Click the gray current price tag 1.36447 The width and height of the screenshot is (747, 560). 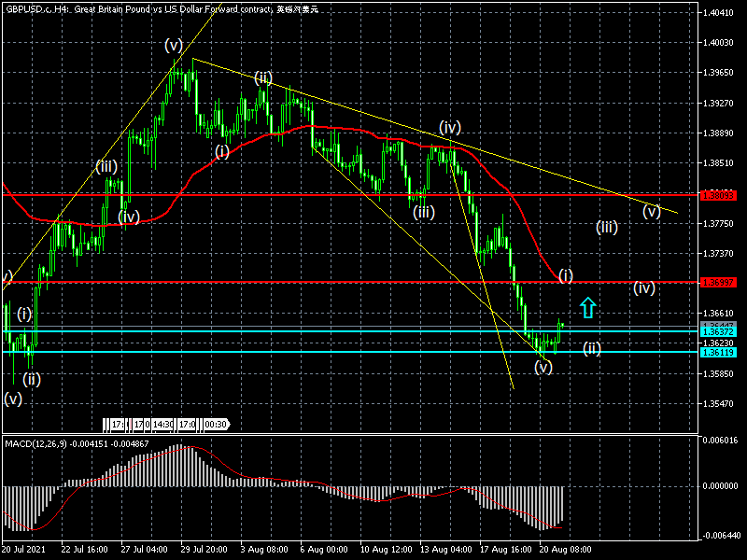pos(721,325)
